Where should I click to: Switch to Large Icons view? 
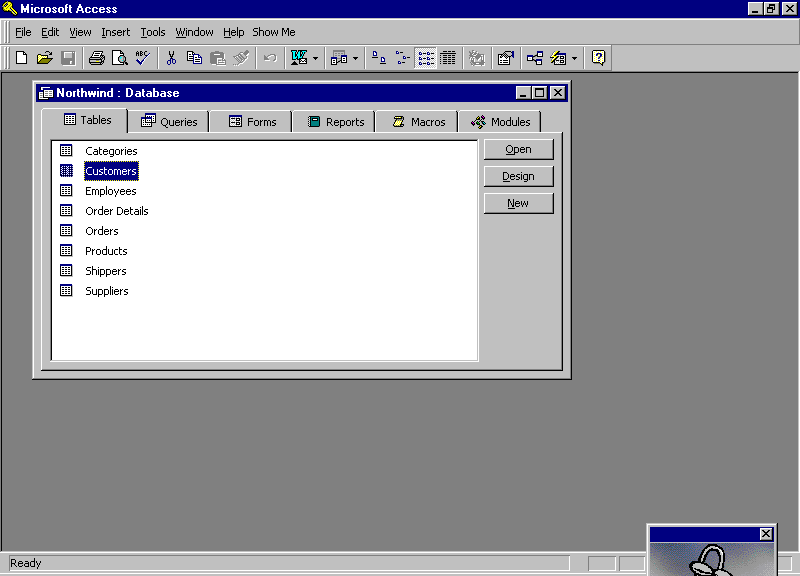379,58
